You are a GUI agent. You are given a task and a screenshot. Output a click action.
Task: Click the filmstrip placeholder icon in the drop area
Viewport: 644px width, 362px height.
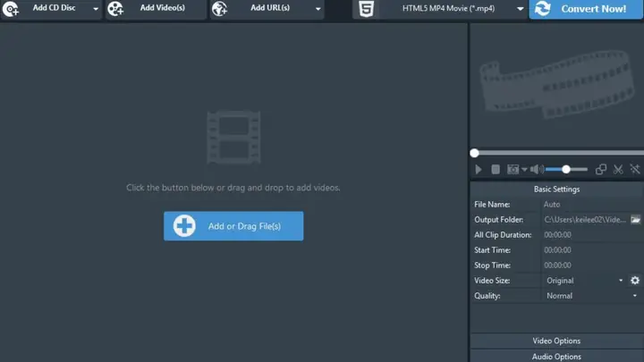point(233,137)
